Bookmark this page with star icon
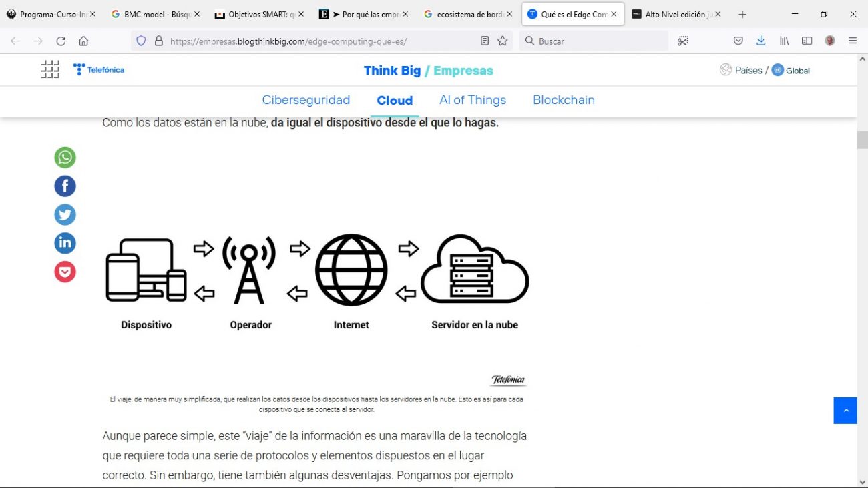The width and height of the screenshot is (868, 488). 503,41
